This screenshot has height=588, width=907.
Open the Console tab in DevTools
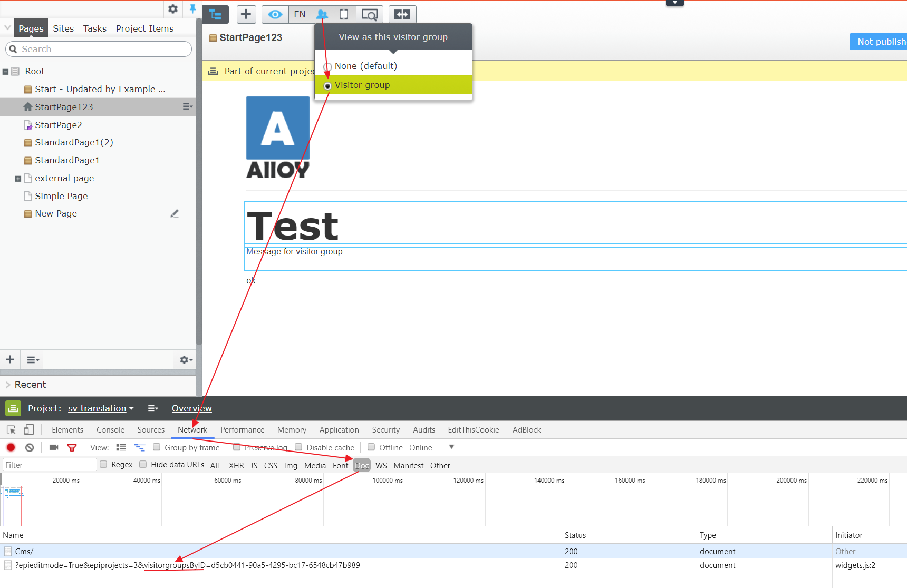pos(110,430)
